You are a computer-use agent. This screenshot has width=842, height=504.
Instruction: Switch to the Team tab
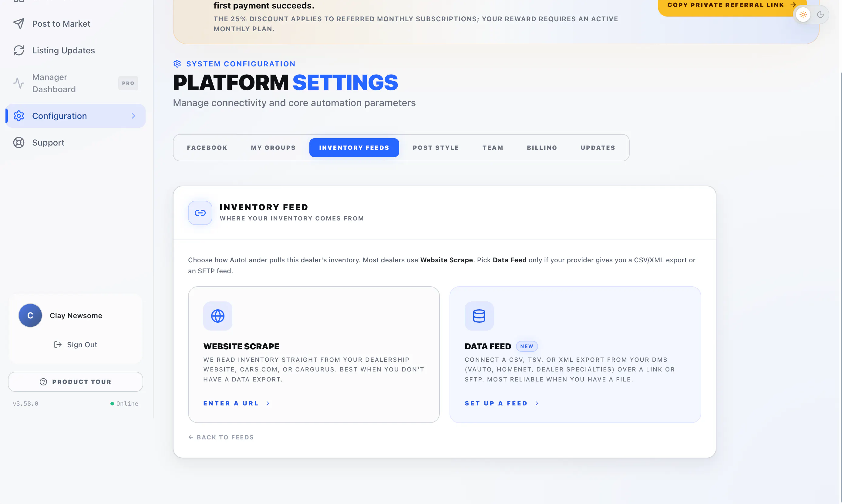[x=493, y=148]
